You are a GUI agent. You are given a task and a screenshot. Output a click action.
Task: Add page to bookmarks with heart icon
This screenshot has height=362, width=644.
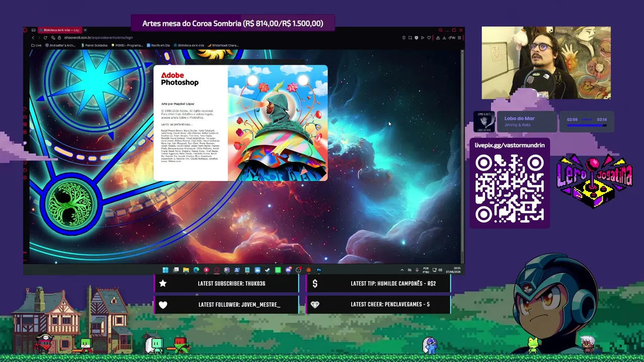(x=429, y=38)
